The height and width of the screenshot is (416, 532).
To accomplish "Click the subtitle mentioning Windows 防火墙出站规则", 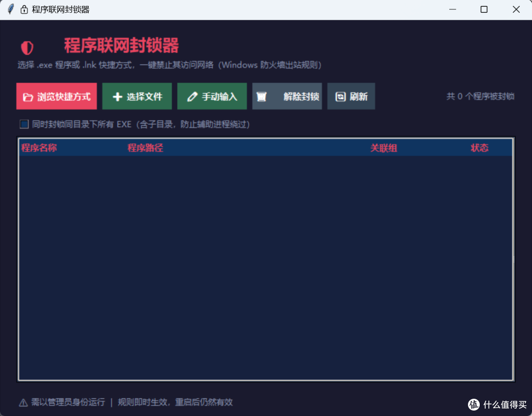I will (169, 65).
